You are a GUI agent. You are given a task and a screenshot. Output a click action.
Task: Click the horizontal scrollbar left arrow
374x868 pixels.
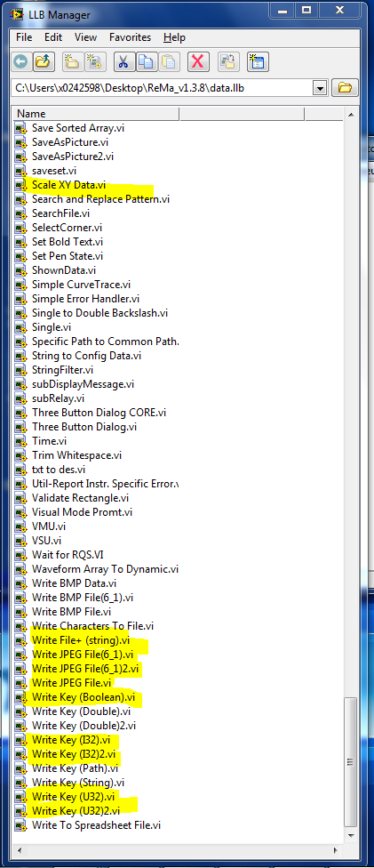pos(20,849)
